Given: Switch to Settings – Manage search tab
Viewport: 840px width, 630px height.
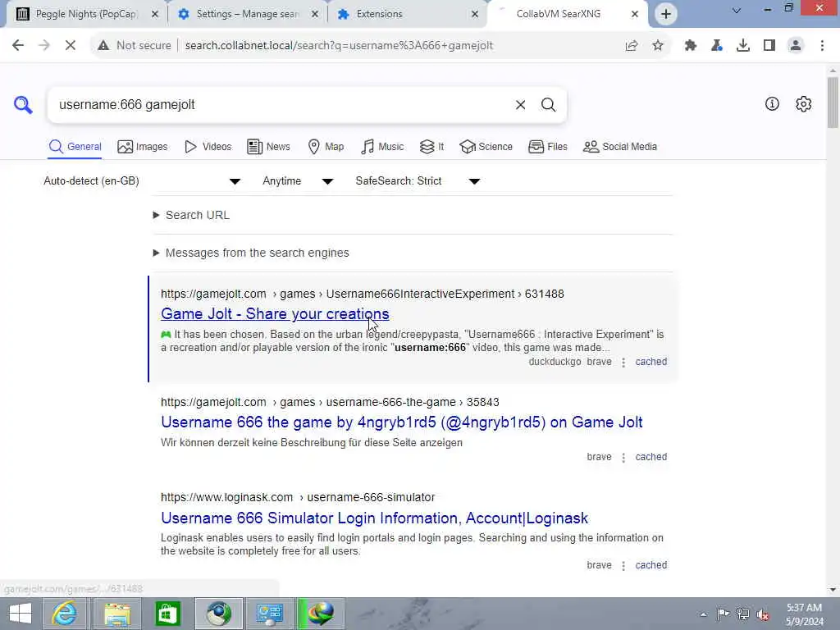Looking at the screenshot, I should 248,14.
